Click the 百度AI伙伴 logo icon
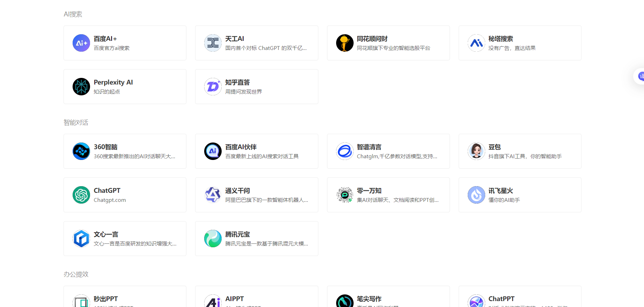 213,151
